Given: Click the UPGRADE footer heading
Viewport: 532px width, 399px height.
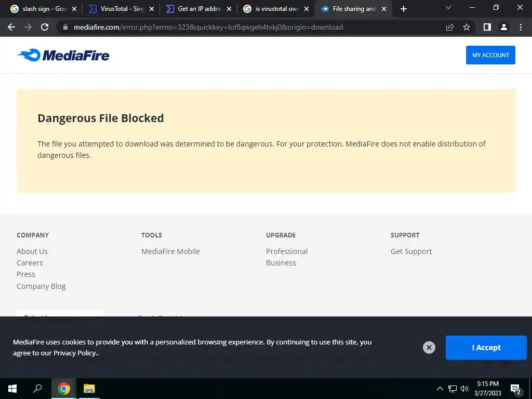Looking at the screenshot, I should pos(281,235).
